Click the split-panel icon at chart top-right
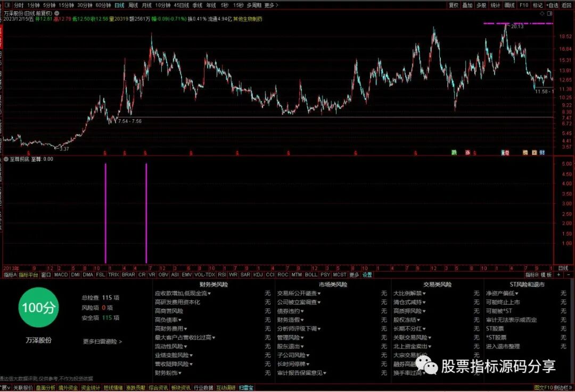The image size is (575, 392). coord(549,13)
